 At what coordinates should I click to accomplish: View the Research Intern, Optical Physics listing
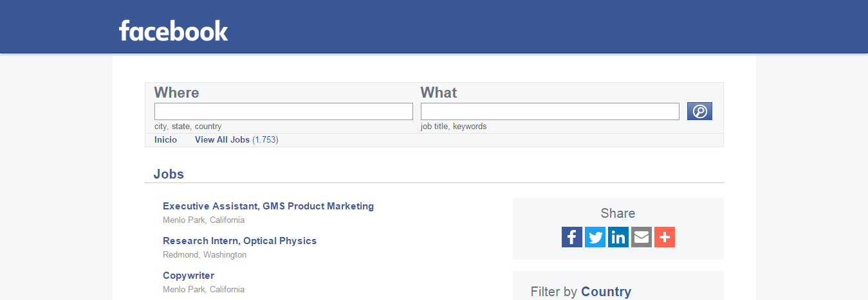(x=239, y=241)
